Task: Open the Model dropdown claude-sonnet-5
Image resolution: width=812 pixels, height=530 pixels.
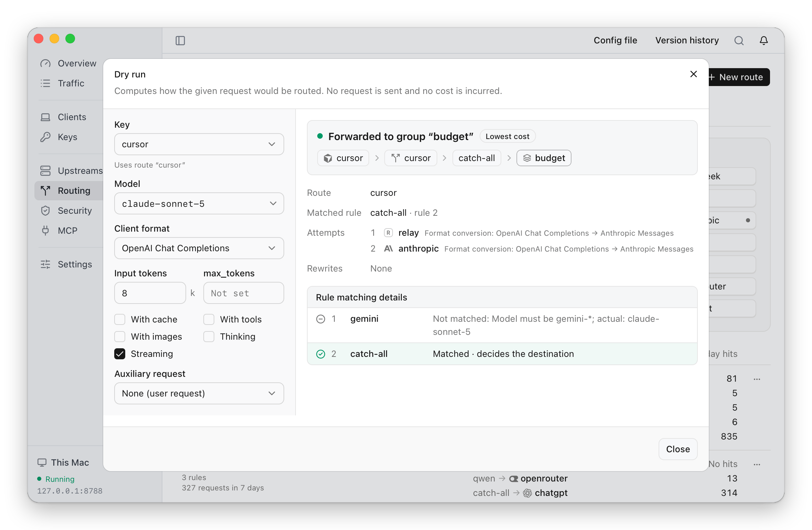Action: [x=199, y=203]
